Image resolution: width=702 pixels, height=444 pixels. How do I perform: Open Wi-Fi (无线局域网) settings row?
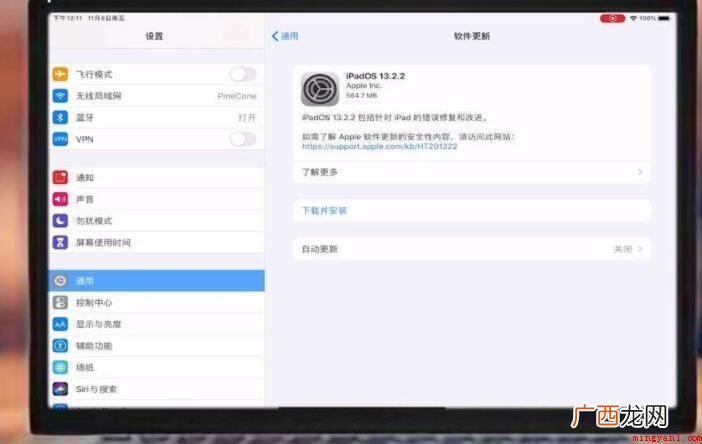tap(157, 96)
